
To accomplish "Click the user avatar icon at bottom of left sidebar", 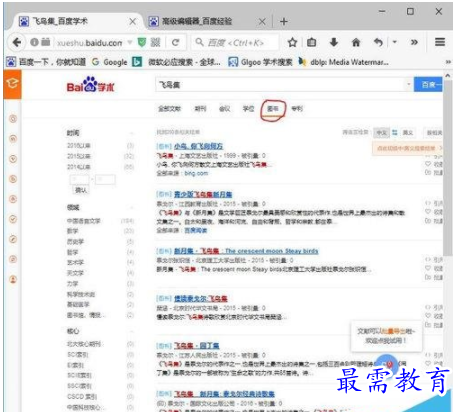I will coord(13,279).
